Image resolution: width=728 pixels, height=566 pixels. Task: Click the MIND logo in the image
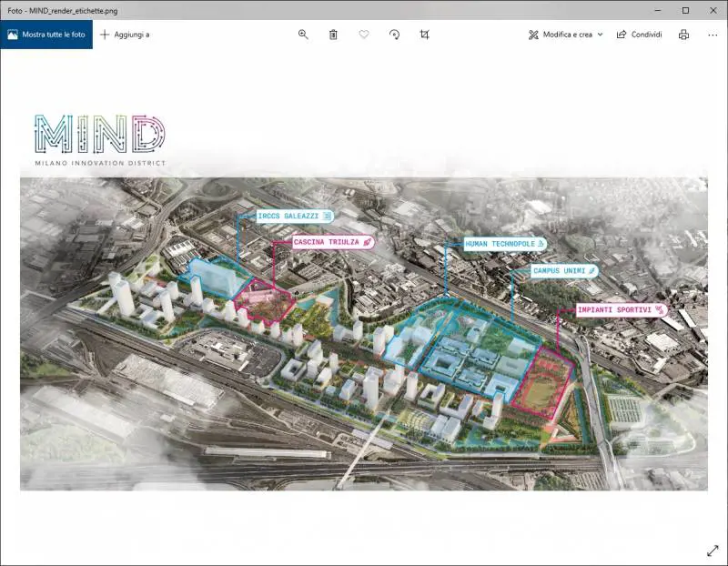point(99,136)
